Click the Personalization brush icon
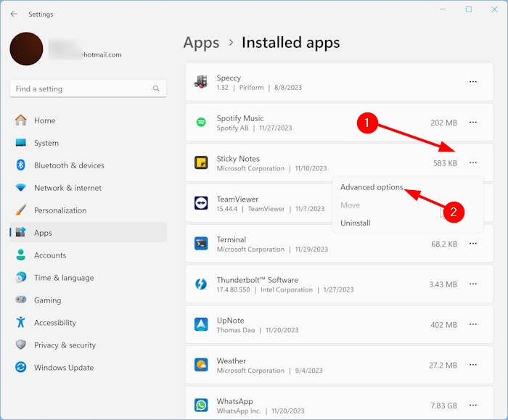Image resolution: width=508 pixels, height=420 pixels. tap(21, 210)
